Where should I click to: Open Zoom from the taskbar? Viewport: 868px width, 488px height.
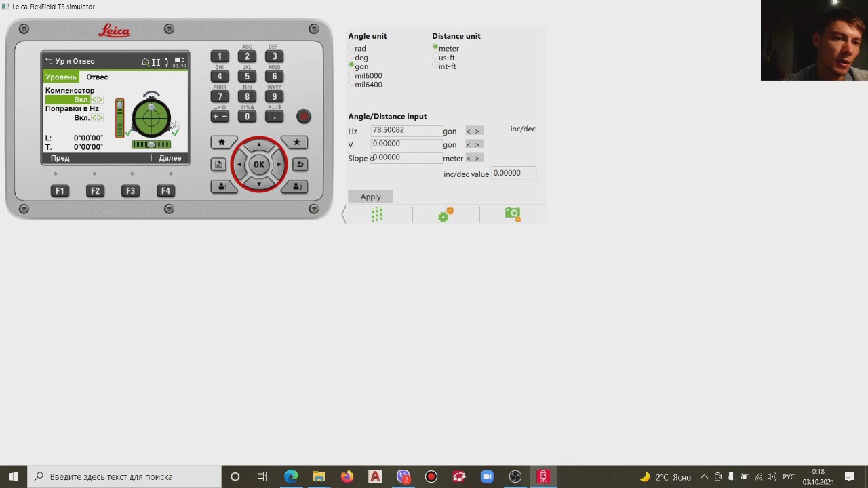coord(487,476)
